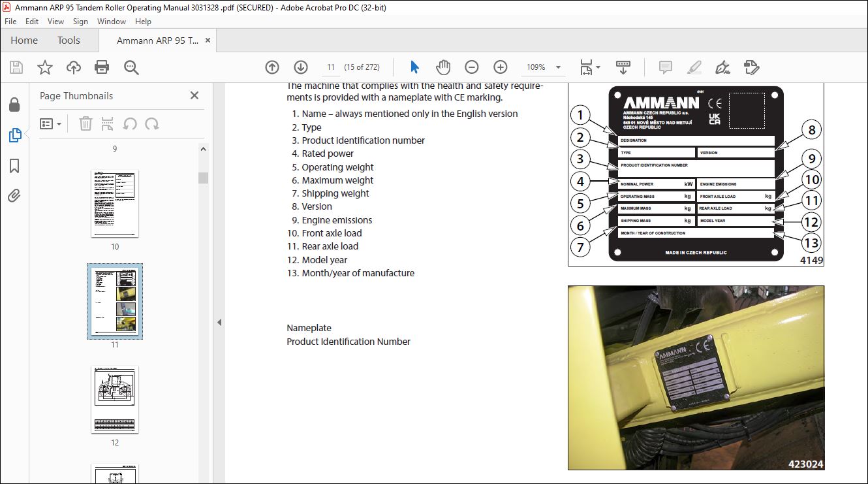Go to next page arrow
Viewport: 868px width, 484px height.
tap(301, 67)
